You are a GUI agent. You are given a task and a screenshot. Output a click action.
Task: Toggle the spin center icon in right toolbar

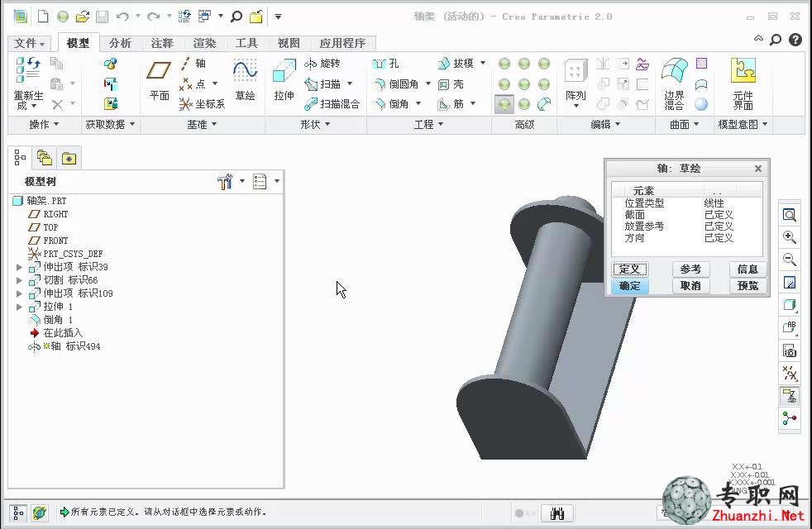coord(789,418)
